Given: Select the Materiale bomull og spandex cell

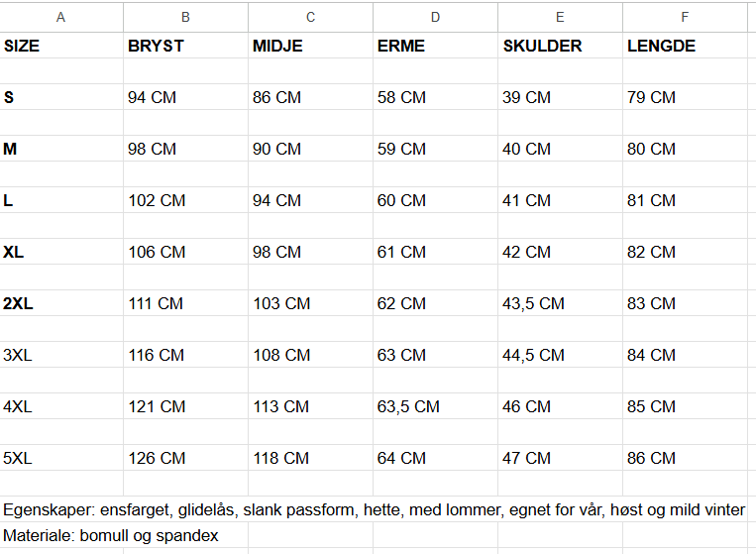Looking at the screenshot, I should coord(110,535).
